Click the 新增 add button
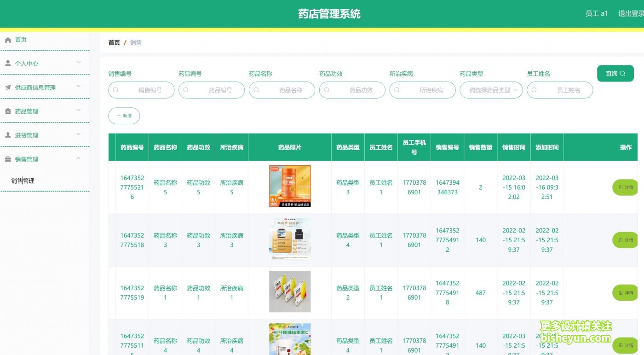This screenshot has height=355, width=644. (x=124, y=116)
